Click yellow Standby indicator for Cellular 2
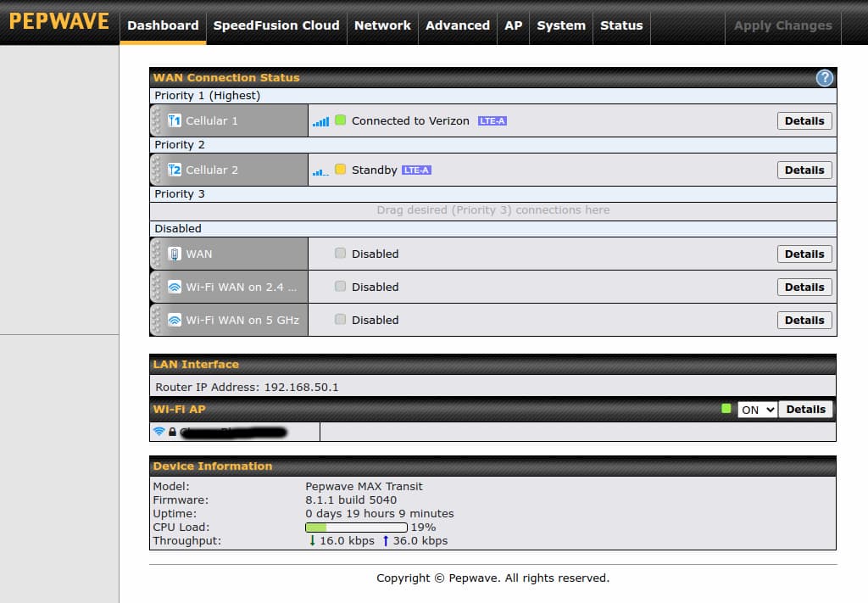 coord(340,170)
